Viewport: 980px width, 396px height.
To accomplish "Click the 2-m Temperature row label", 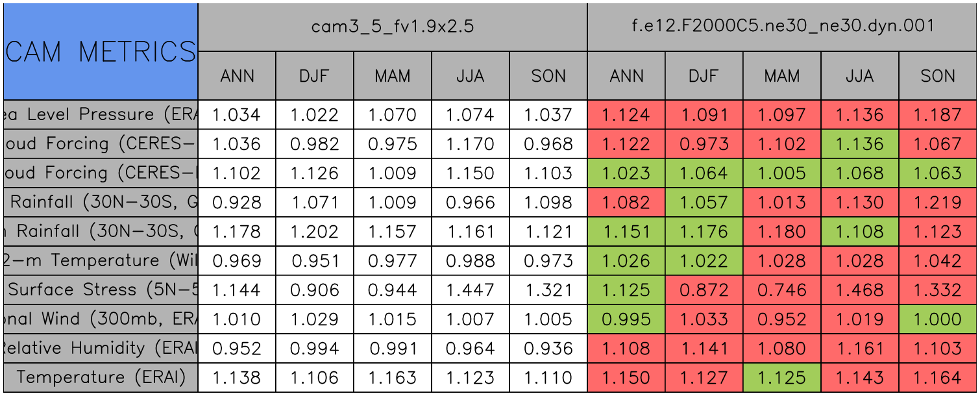I will (x=101, y=260).
